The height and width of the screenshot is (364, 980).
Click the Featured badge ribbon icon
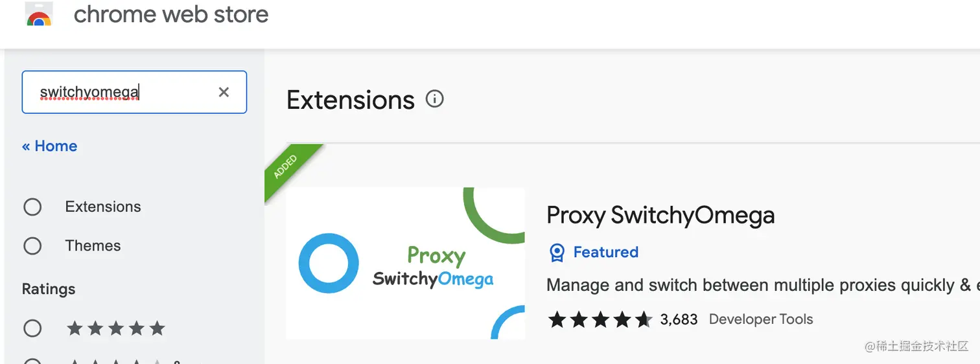(x=557, y=253)
